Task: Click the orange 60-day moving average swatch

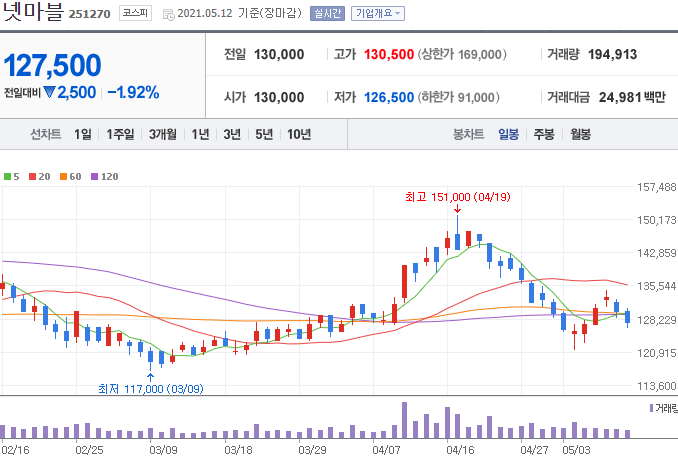Action: click(x=64, y=176)
